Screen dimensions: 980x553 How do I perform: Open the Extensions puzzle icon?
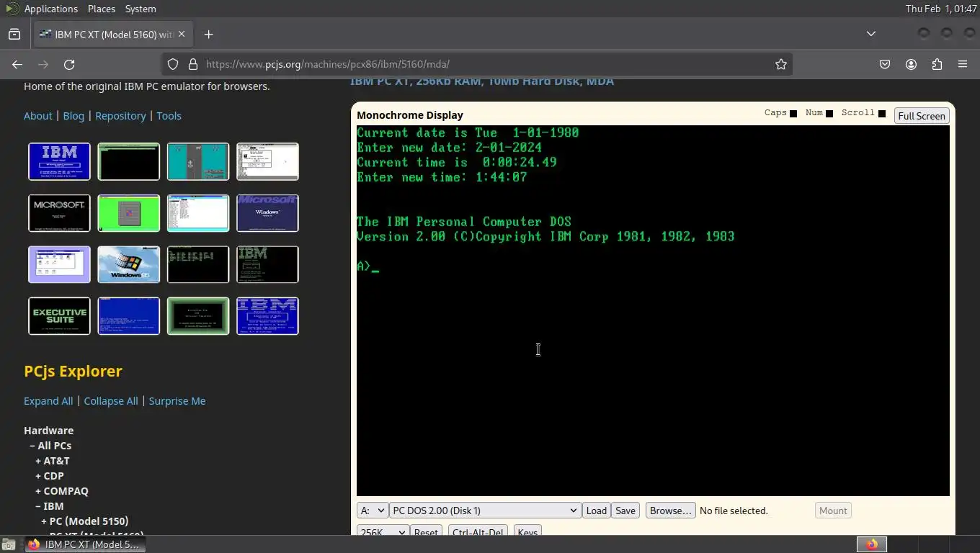tap(937, 64)
